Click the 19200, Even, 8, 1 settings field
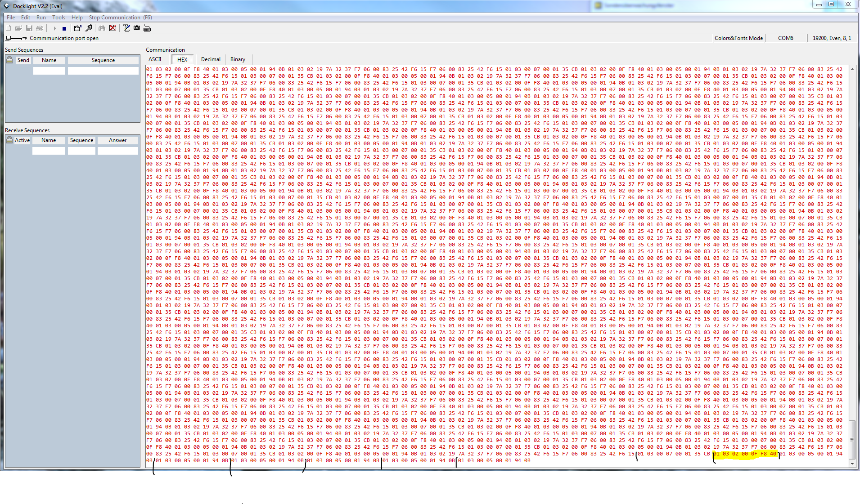 coord(832,38)
